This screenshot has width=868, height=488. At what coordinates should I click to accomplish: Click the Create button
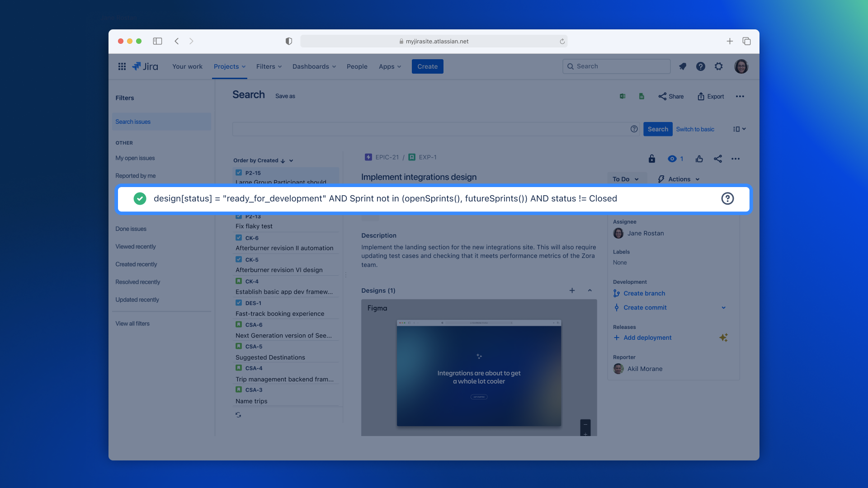427,66
